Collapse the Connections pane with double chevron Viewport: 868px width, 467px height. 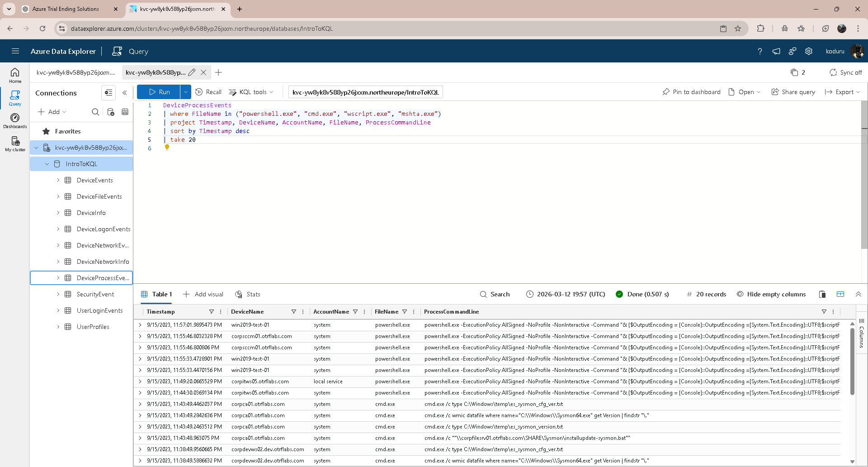(x=125, y=93)
